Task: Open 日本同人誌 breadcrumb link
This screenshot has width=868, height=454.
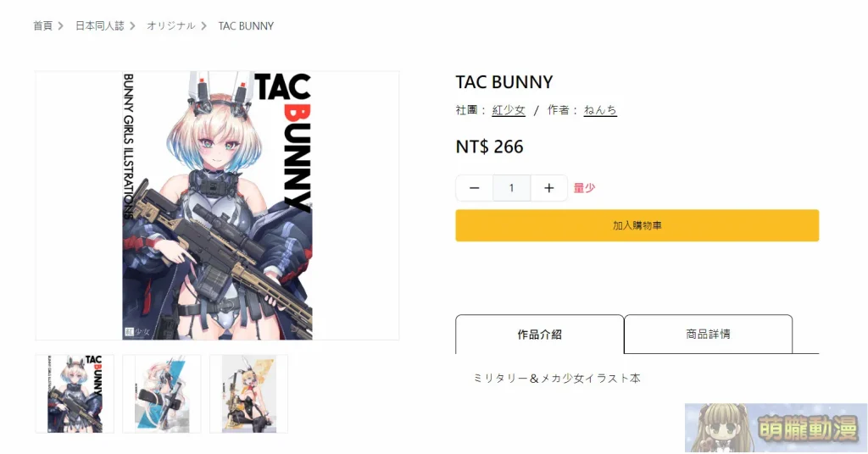Action: pos(100,26)
